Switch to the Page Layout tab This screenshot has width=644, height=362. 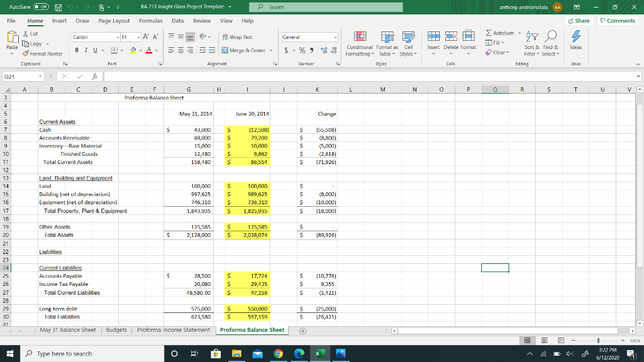[114, 21]
